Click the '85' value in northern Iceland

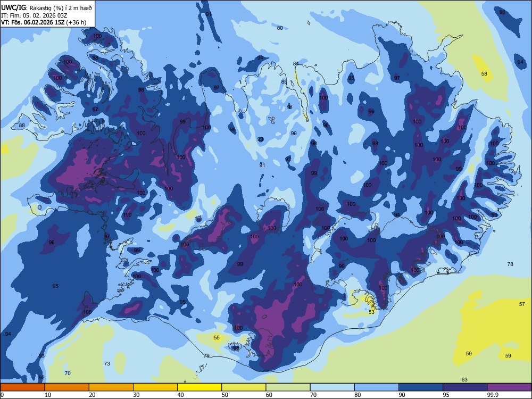click(x=284, y=81)
